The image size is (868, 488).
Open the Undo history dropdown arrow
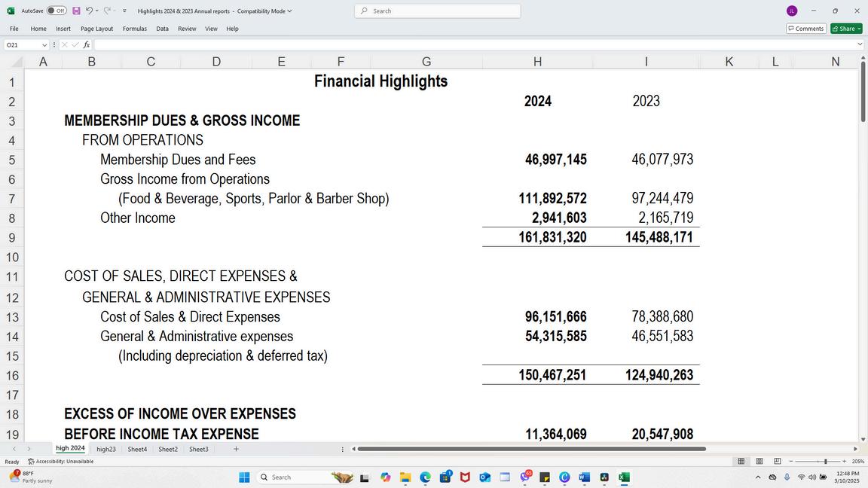(x=97, y=11)
